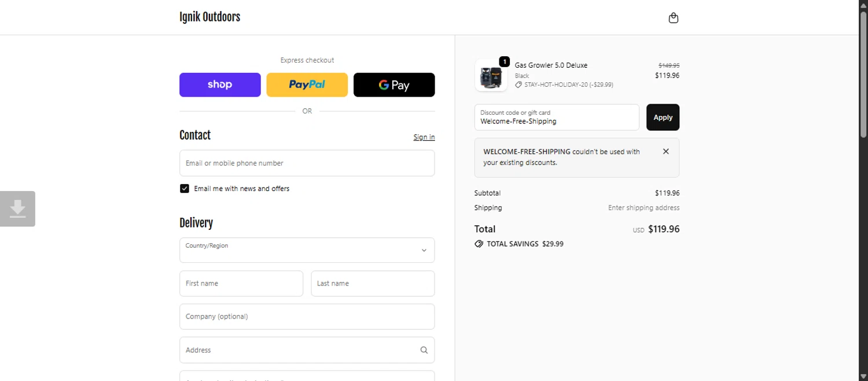868x381 pixels.
Task: Click the Gas Growler 5.0 Deluxe thumbnail
Action: (x=491, y=75)
